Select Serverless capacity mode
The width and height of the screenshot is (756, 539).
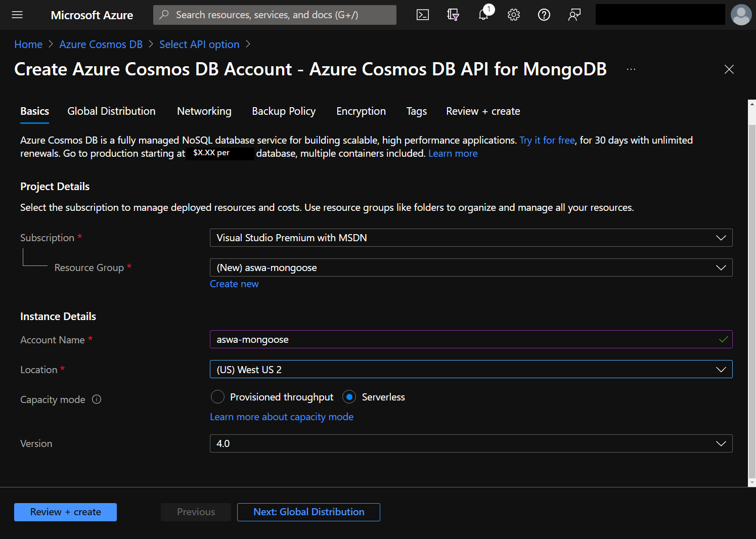(x=349, y=397)
